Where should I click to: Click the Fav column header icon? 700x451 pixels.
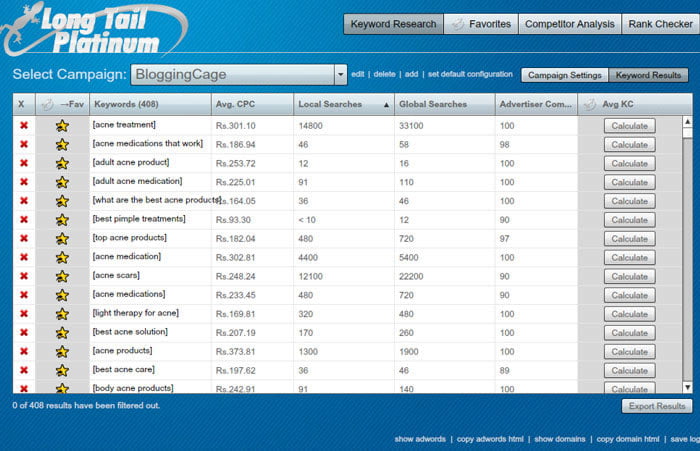pyautogui.click(x=47, y=104)
